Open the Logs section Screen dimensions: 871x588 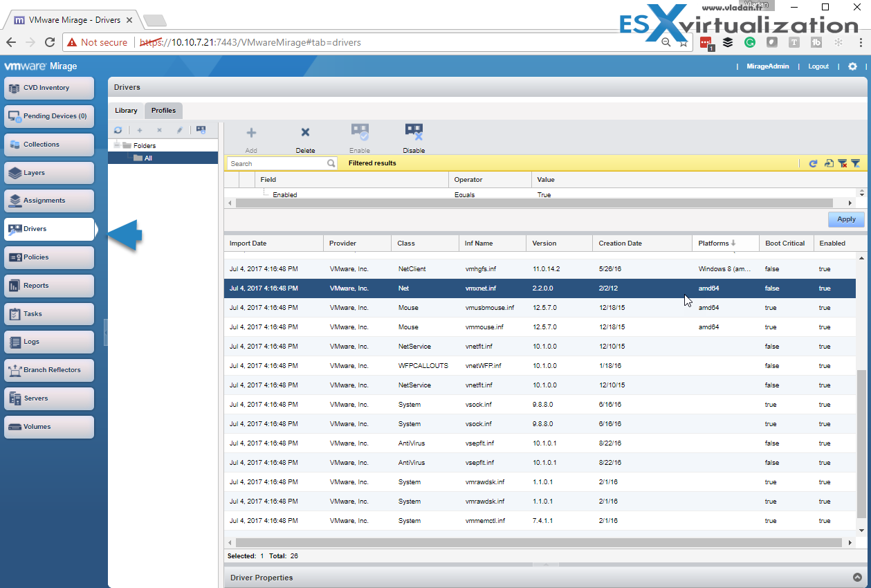point(49,342)
